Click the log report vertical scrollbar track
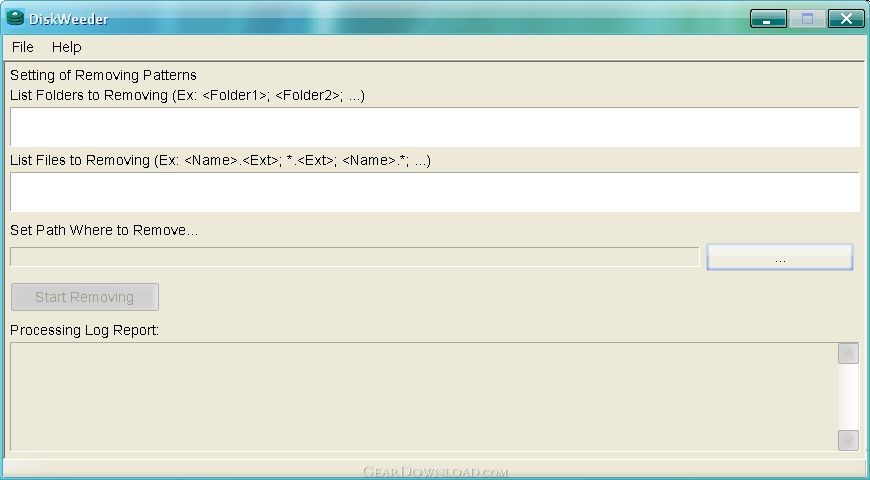 click(848, 397)
